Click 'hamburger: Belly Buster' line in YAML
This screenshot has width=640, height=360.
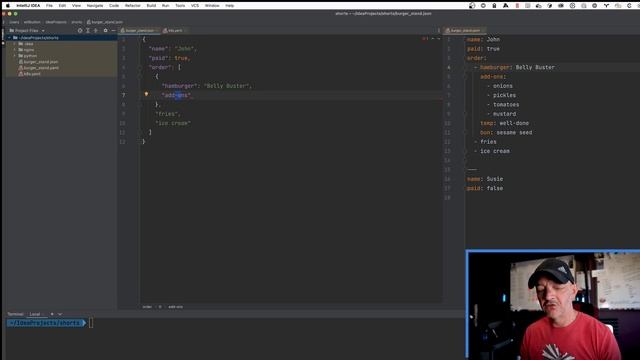pyautogui.click(x=517, y=67)
